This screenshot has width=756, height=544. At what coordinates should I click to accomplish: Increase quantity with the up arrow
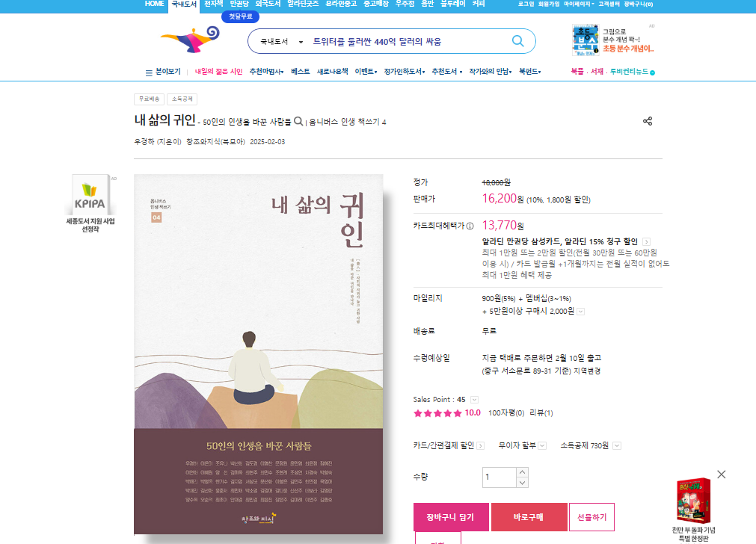click(522, 472)
